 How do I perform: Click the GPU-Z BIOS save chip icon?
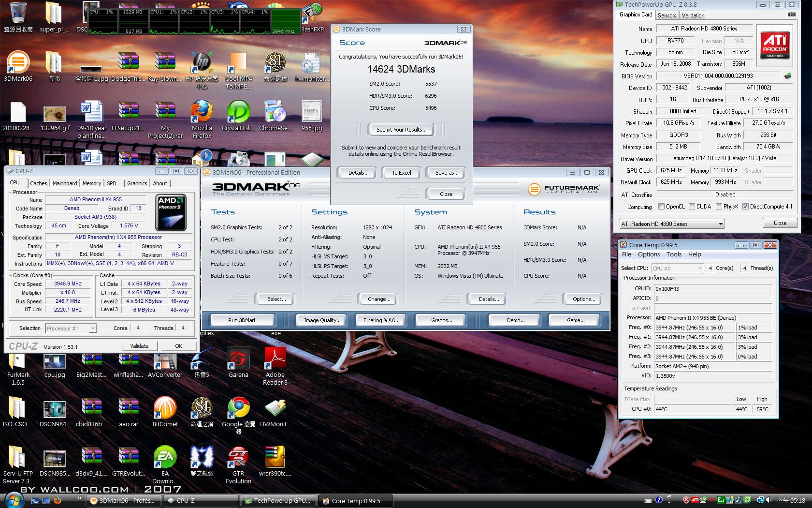(x=788, y=76)
